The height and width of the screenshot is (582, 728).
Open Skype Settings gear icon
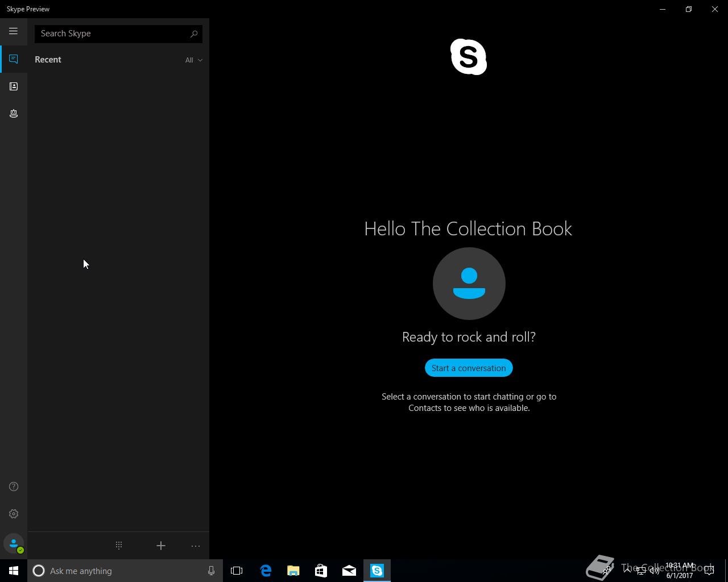14,514
